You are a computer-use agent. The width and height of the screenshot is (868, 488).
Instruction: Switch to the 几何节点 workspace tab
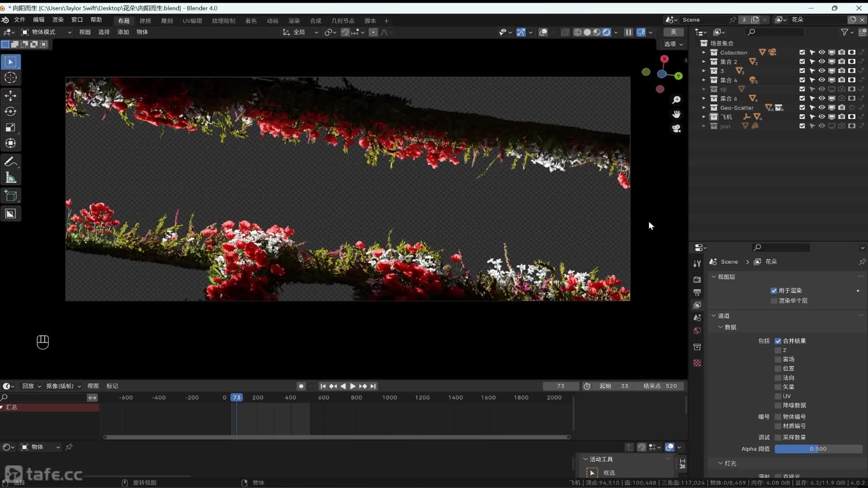(x=343, y=21)
